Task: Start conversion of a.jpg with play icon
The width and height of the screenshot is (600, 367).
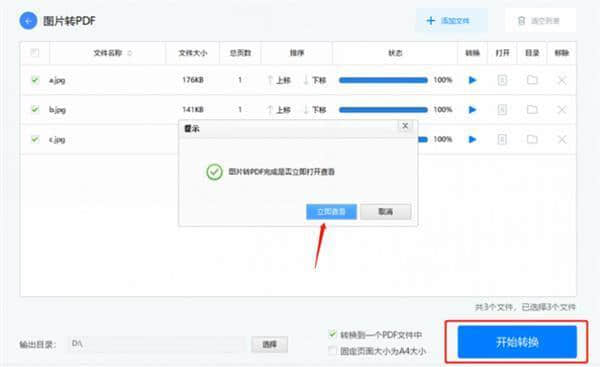Action: pos(473,80)
